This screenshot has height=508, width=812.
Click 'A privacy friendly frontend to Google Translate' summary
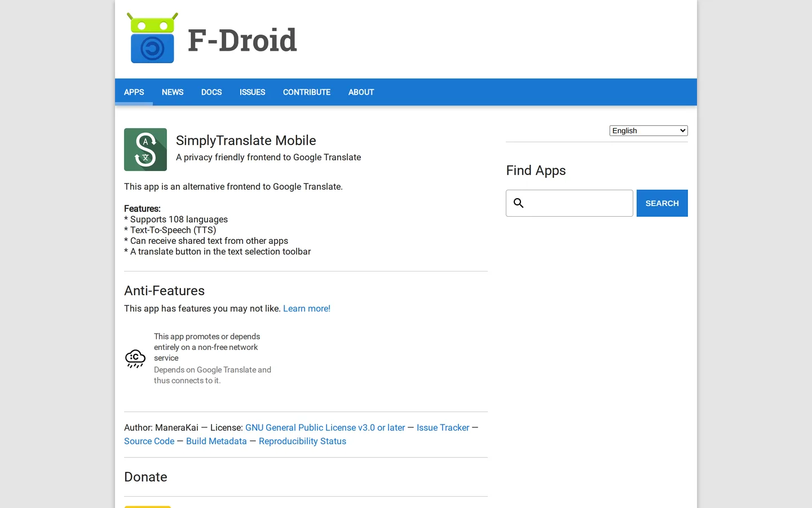tap(268, 157)
